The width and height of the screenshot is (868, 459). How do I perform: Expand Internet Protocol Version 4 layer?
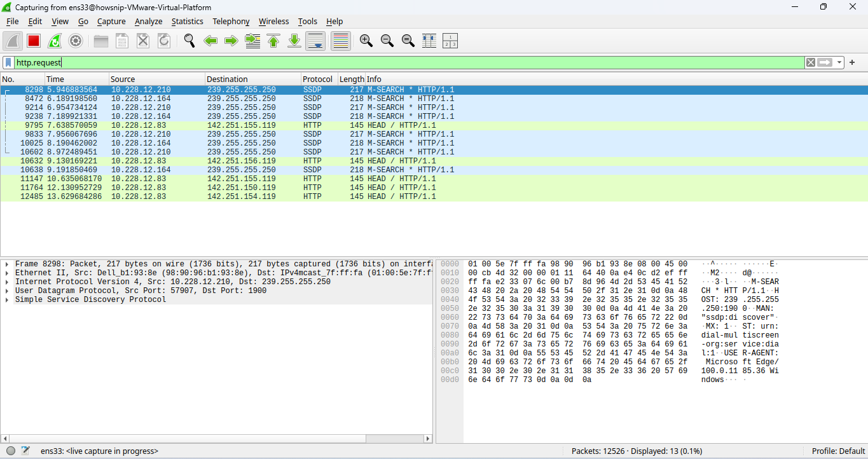point(6,282)
